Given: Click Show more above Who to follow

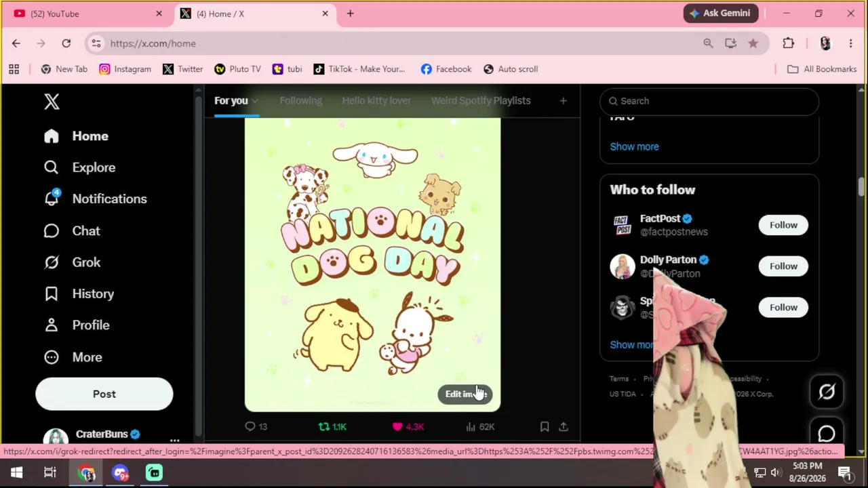Looking at the screenshot, I should (x=634, y=146).
